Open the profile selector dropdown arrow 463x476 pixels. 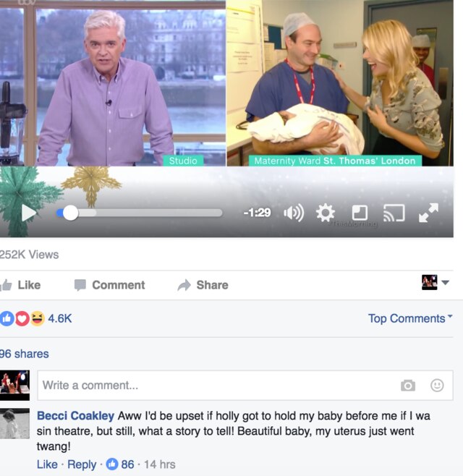[445, 283]
